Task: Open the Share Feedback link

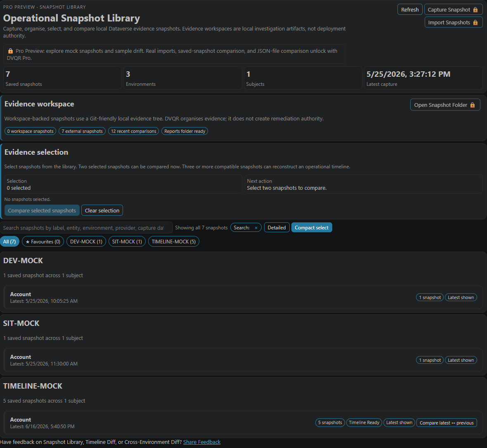Action: tap(202, 442)
